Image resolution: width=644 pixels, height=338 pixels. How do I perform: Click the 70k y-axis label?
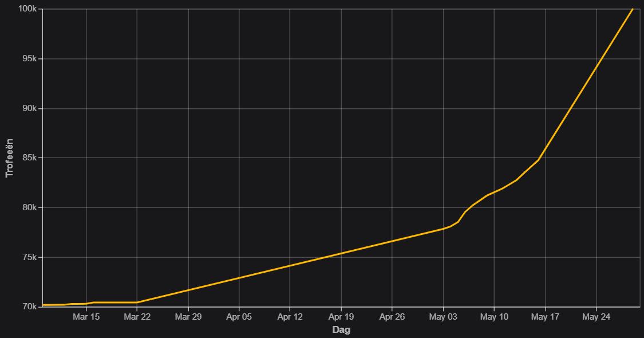point(30,306)
